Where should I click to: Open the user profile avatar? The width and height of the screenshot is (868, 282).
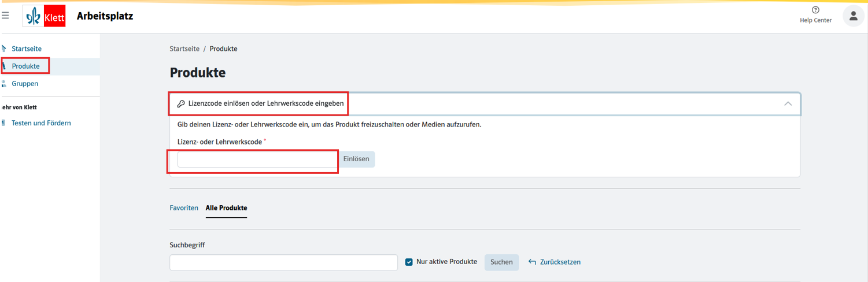pyautogui.click(x=853, y=16)
